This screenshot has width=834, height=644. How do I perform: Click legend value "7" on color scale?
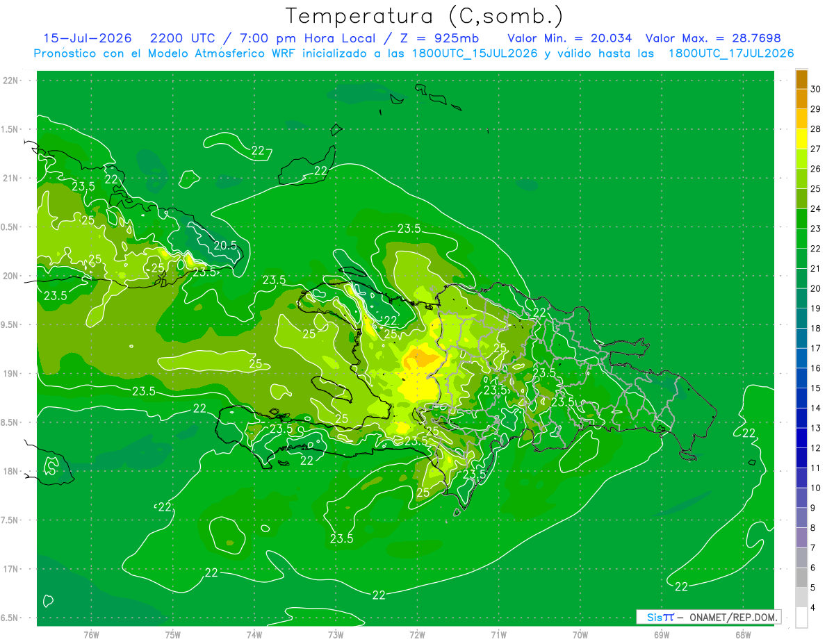pos(813,547)
